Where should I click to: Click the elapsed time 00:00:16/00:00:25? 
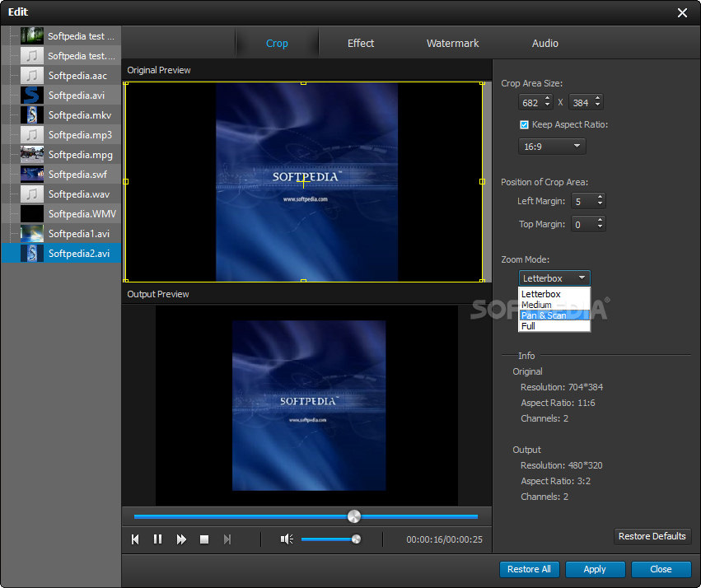tap(444, 539)
